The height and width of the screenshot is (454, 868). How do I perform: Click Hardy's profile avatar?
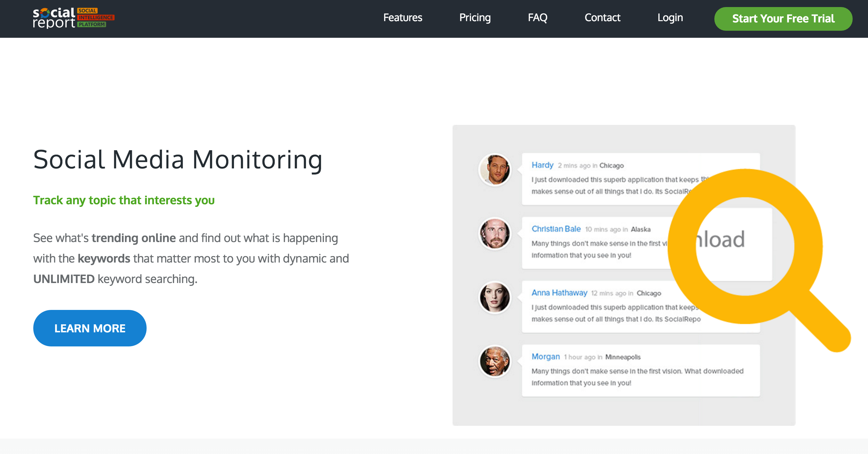[495, 170]
